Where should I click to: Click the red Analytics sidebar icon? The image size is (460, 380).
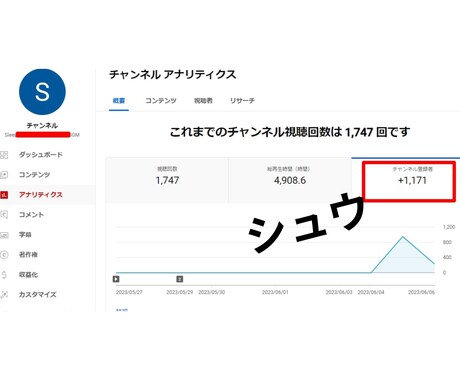[4, 195]
